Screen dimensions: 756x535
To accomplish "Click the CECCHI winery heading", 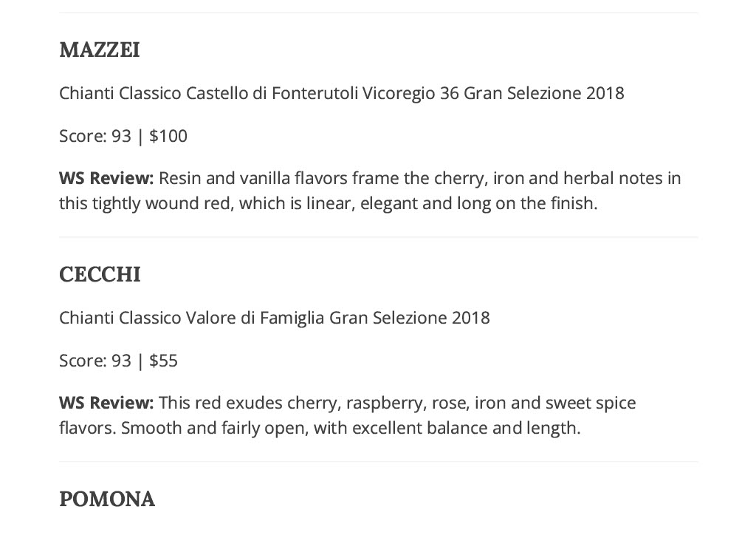I will [100, 274].
